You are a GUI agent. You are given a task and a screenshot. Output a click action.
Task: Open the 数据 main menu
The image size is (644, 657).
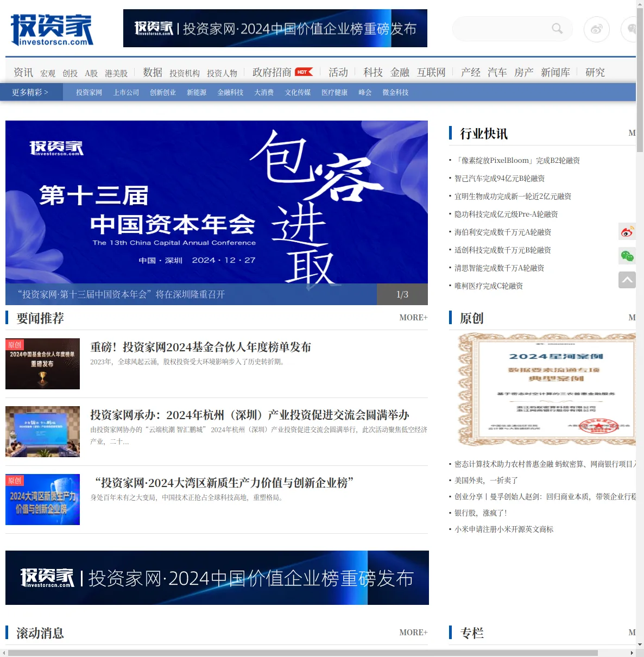click(x=153, y=72)
